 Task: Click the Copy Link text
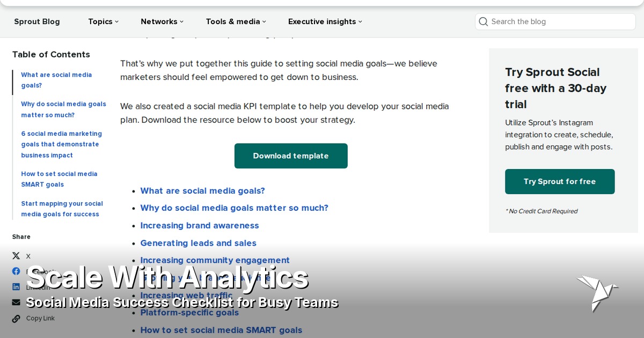[x=40, y=318]
